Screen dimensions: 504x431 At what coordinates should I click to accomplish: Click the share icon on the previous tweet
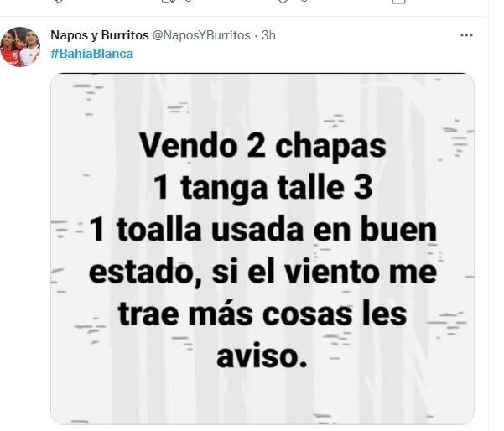tap(398, 1)
